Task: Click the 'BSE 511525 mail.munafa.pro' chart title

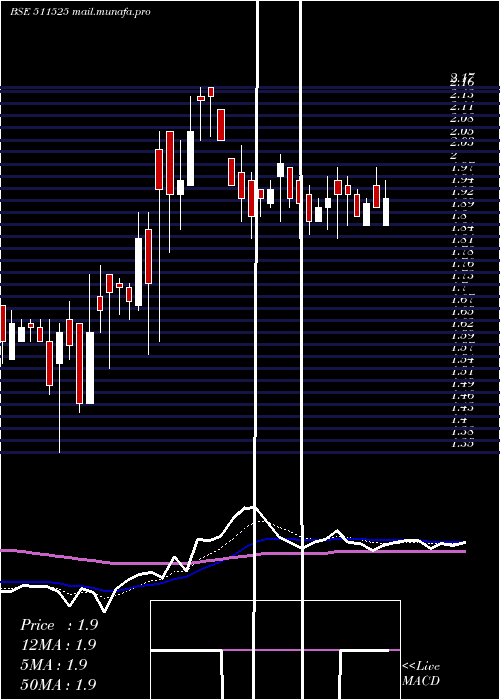Action: (x=80, y=12)
